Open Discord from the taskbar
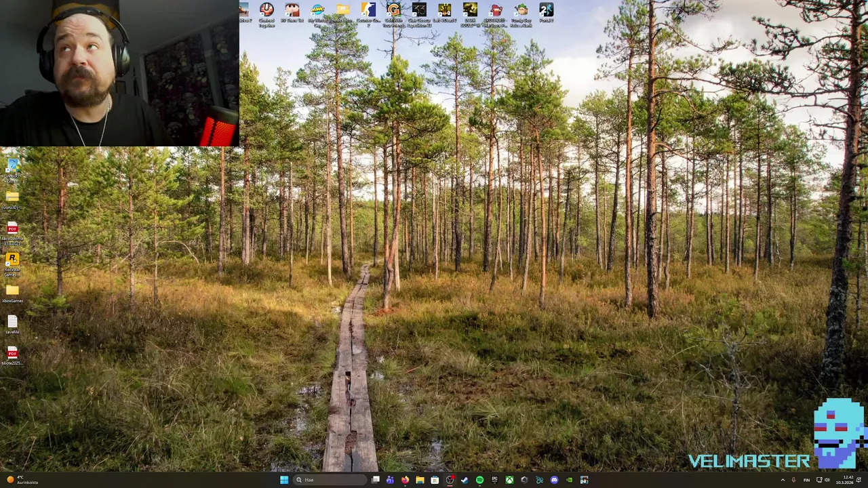Screen dimensions: 868x488 554,480
